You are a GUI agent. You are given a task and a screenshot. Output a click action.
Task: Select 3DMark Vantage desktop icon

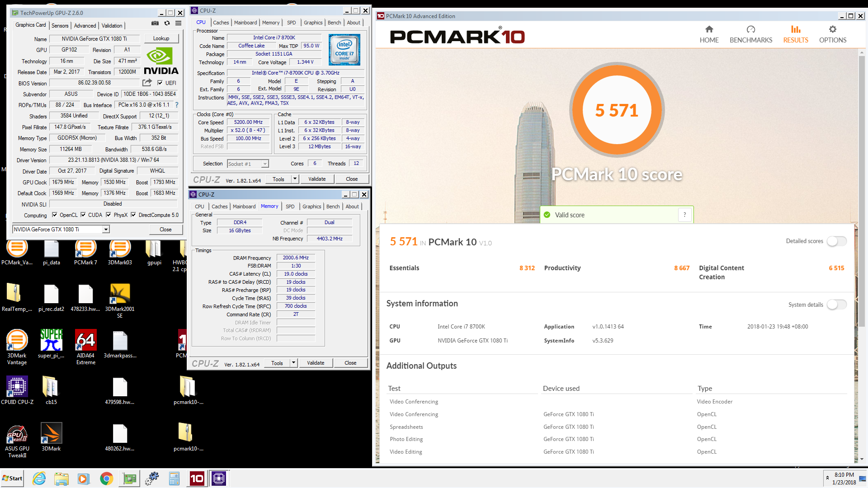point(17,347)
